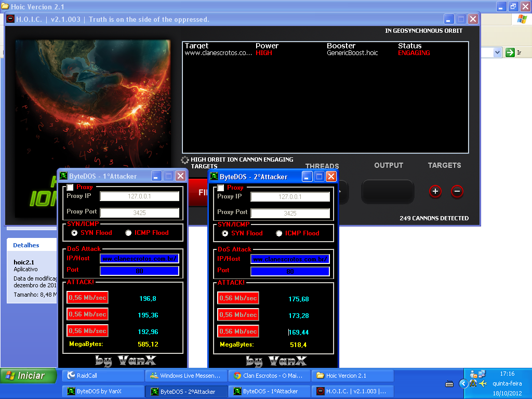Switch to RaidCall taskbar item
Viewport: 532px width, 399px height.
click(103, 376)
